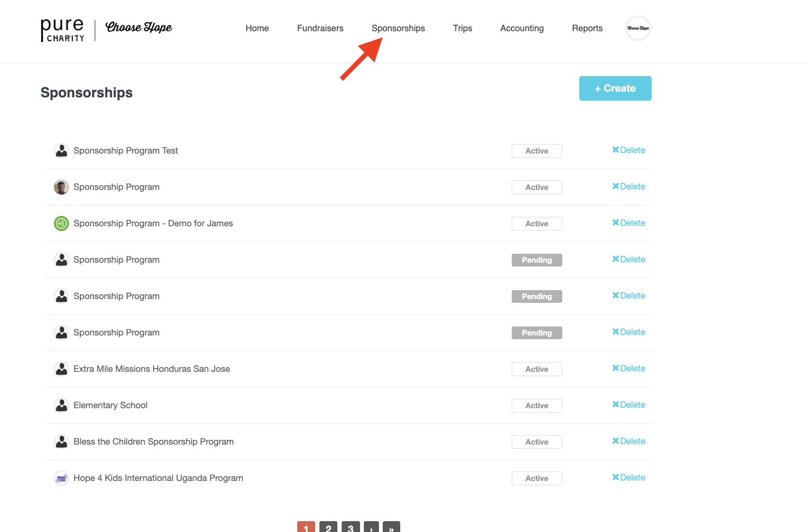Viewport: 808px width, 532px height.
Task: Click the last page double chevron
Action: point(391,528)
